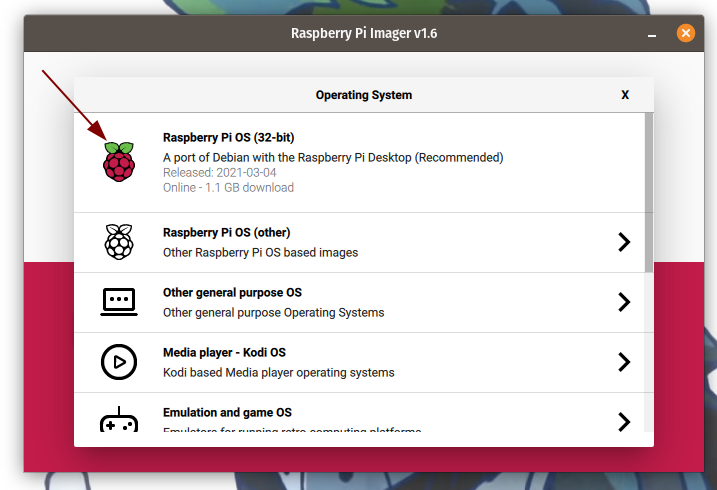Expand Raspberry Pi OS (other) using its chevron
The image size is (717, 490).
624,242
